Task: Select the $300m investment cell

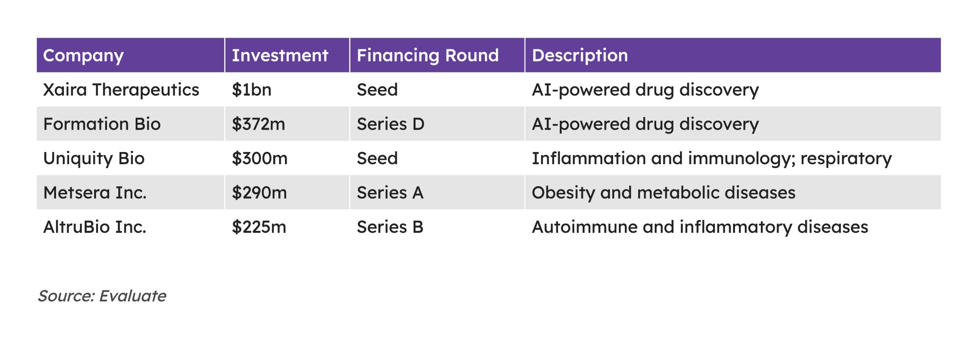Action: 259,158
